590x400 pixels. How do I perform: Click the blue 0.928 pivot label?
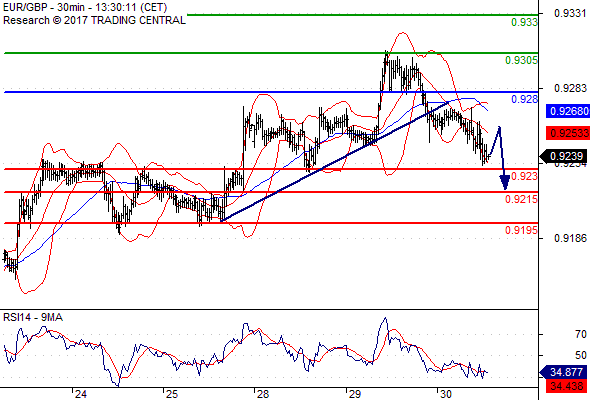coord(524,99)
